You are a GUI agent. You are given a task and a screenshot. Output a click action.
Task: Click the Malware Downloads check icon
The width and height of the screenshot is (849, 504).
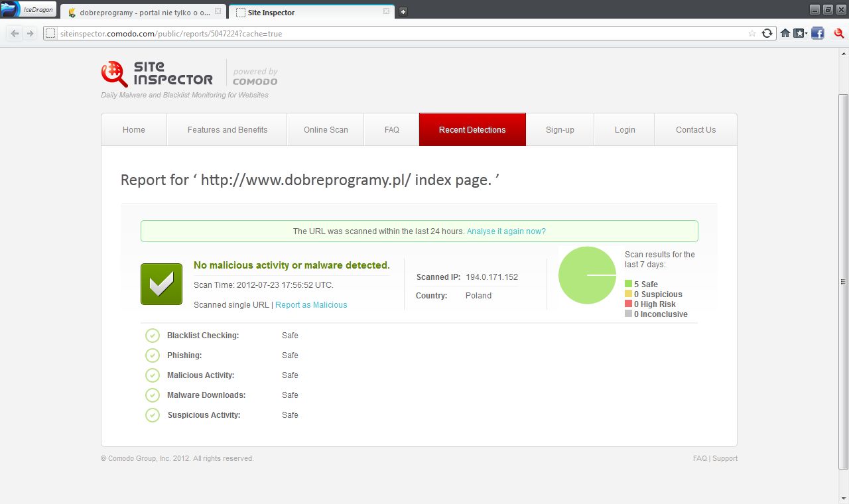(x=153, y=395)
